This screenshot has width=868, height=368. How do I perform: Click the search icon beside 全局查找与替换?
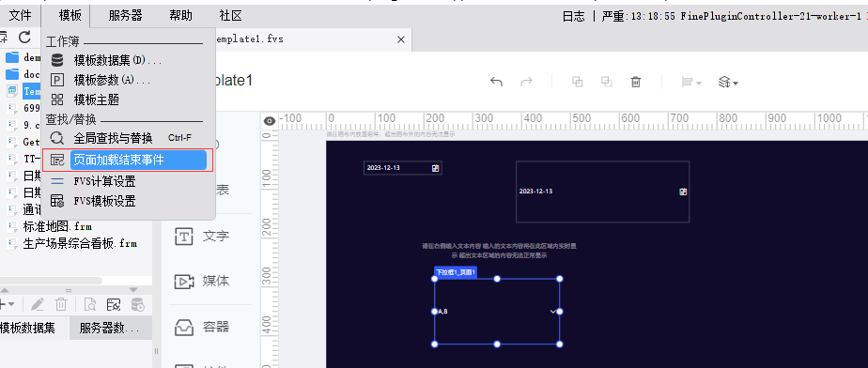(x=57, y=138)
